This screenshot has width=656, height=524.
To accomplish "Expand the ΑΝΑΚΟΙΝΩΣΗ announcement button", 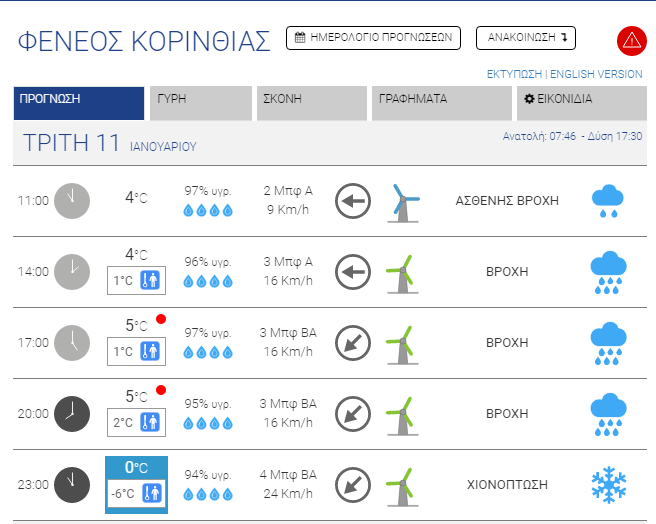I will [x=526, y=38].
